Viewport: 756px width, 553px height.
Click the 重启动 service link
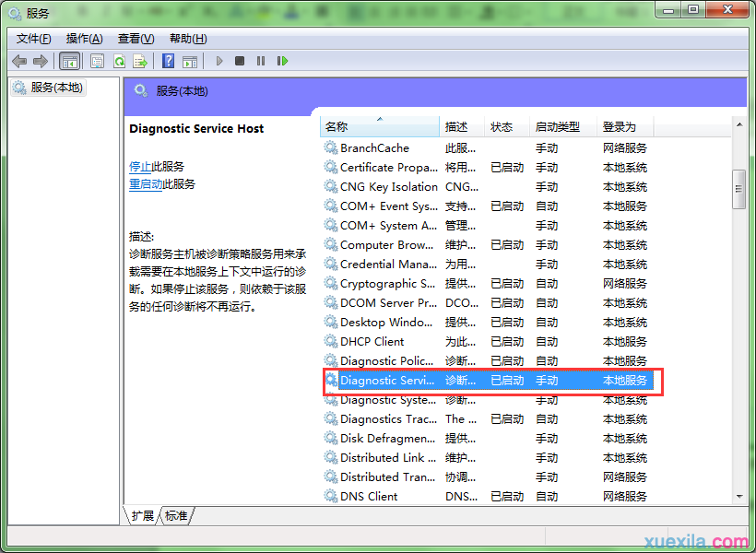pos(146,184)
